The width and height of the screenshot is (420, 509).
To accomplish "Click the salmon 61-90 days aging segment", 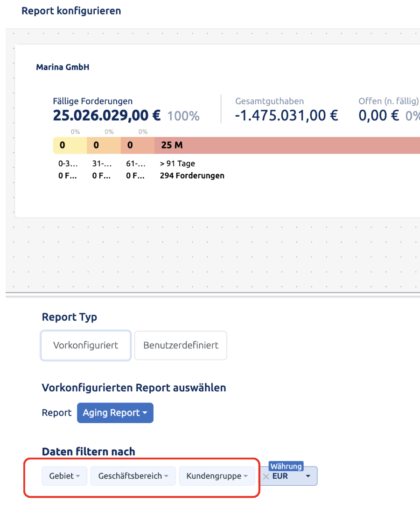I will point(138,145).
